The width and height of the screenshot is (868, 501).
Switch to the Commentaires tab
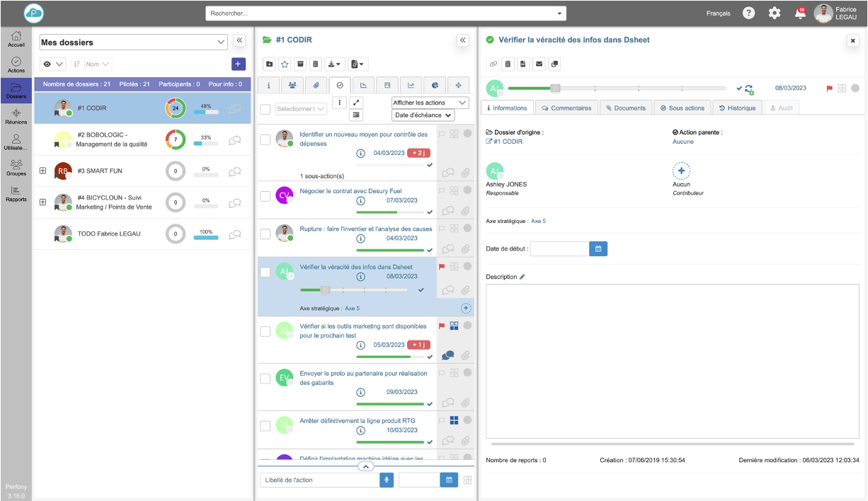point(566,108)
